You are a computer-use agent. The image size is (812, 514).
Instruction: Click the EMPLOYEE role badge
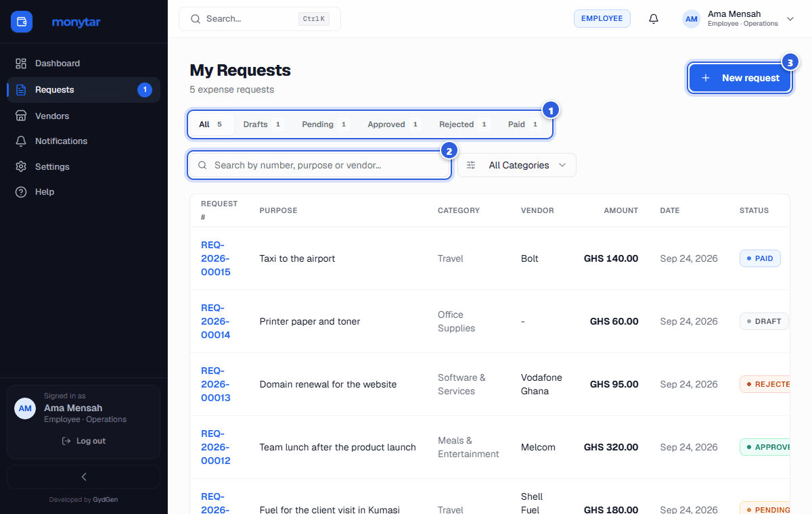point(602,19)
